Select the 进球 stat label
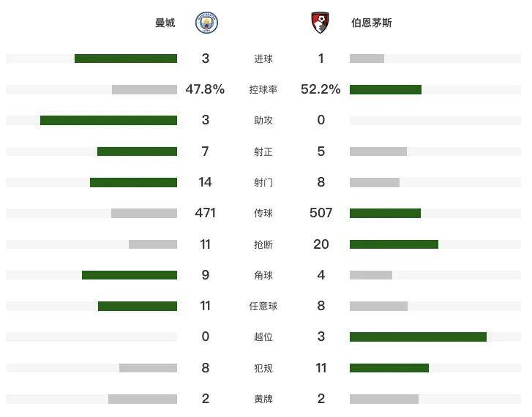Image resolution: width=532 pixels, height=417 pixels. (263, 59)
